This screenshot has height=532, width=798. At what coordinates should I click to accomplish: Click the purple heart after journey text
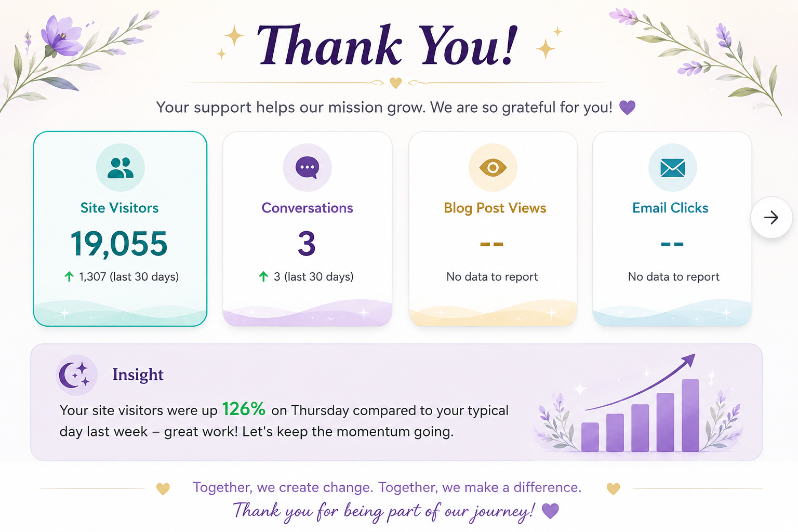point(550,511)
